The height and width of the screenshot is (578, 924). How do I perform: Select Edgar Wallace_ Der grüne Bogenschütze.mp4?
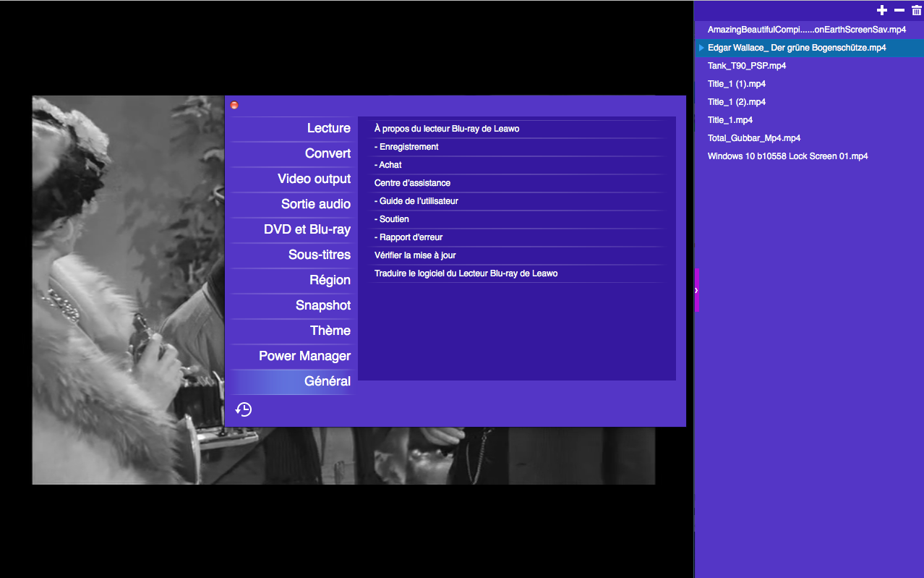pos(809,48)
